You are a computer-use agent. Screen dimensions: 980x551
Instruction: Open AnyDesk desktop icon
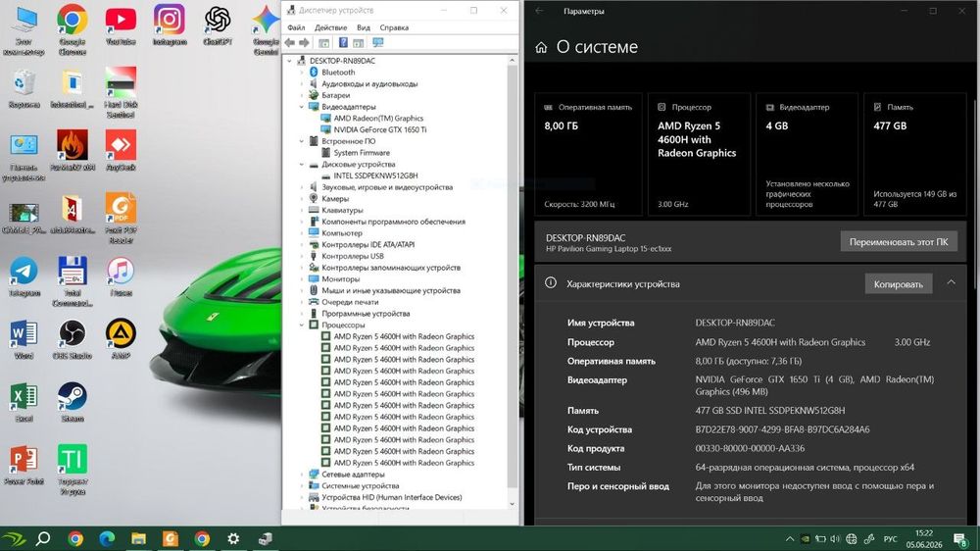click(x=121, y=150)
